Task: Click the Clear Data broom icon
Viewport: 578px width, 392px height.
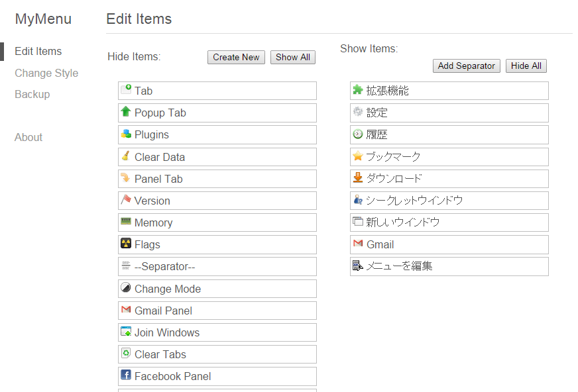Action: click(126, 156)
